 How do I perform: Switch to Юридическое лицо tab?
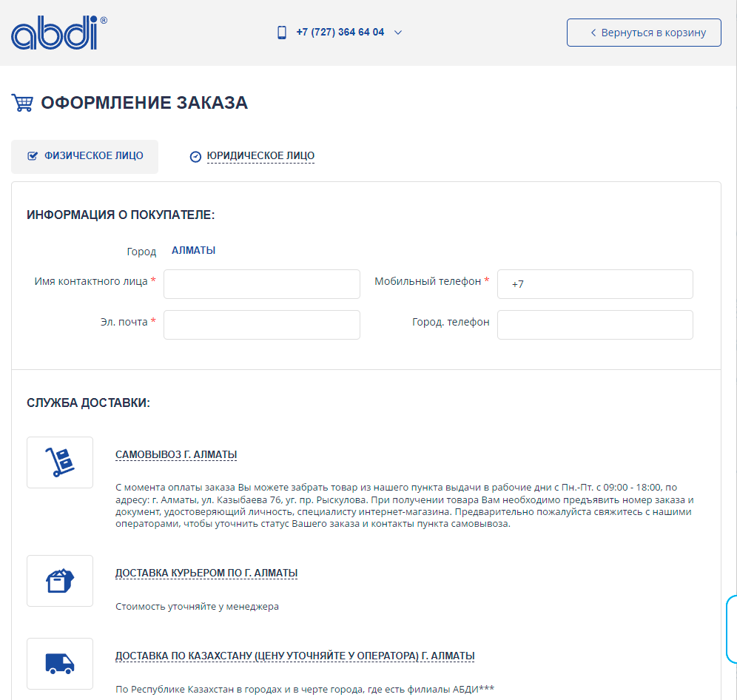pyautogui.click(x=260, y=156)
